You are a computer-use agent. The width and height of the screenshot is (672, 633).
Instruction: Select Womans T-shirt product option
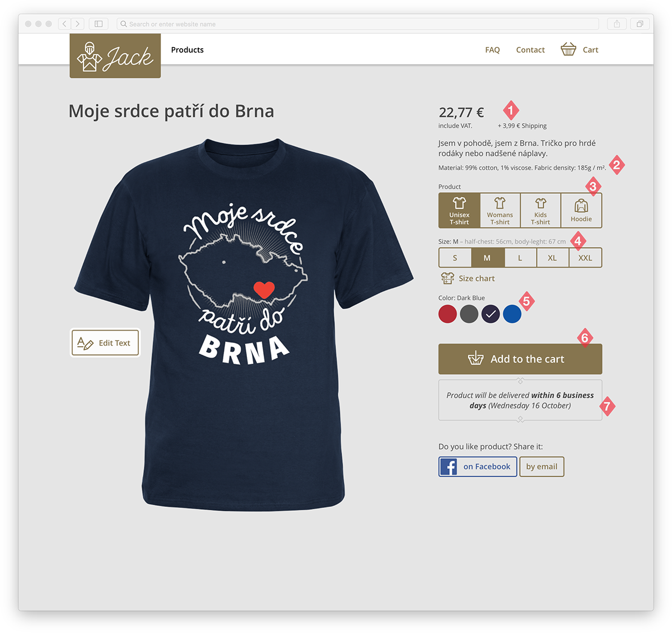click(x=500, y=211)
